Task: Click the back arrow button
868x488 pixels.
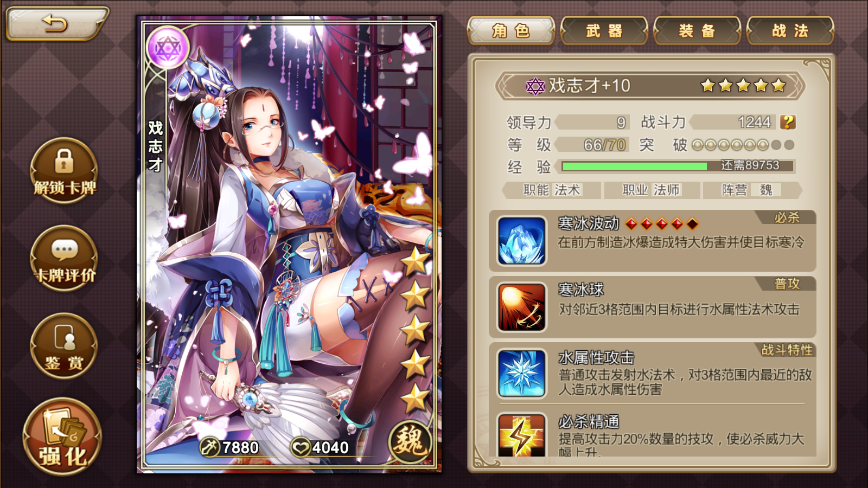Action: (x=56, y=24)
